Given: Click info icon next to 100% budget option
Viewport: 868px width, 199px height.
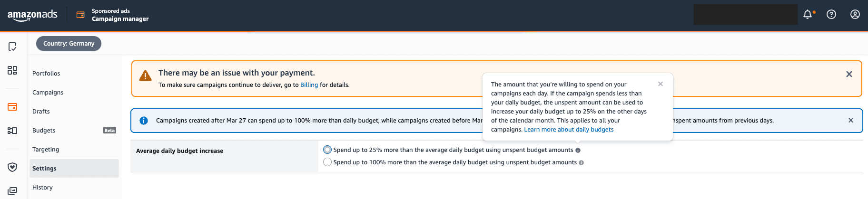Looking at the screenshot, I should (x=582, y=163).
